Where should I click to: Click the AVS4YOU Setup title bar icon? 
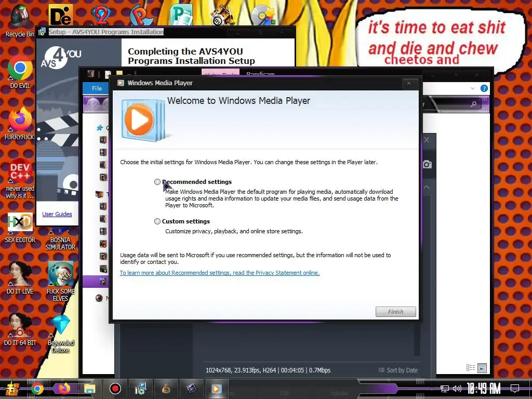click(42, 32)
